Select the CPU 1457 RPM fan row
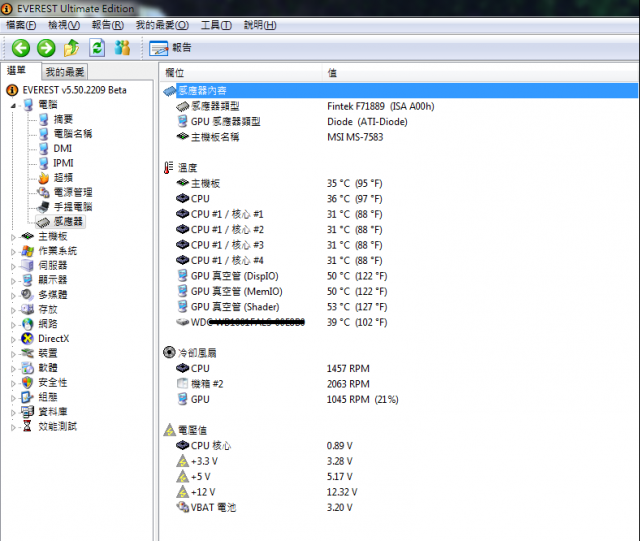This screenshot has height=541, width=640. coord(400,368)
